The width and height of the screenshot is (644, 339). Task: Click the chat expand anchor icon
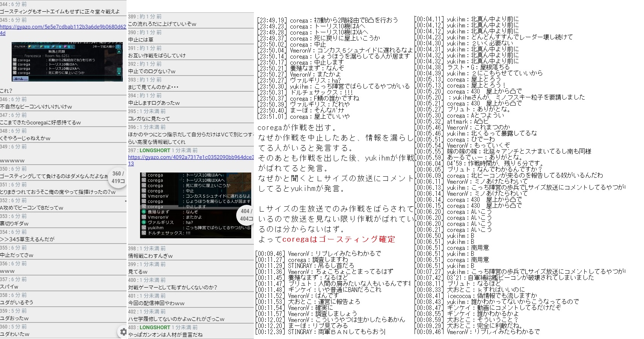(x=119, y=47)
